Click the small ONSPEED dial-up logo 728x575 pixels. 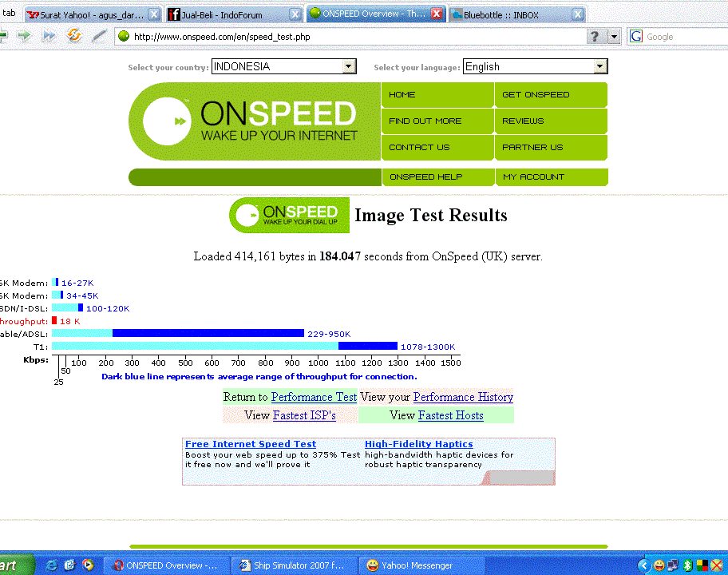pyautogui.click(x=289, y=215)
